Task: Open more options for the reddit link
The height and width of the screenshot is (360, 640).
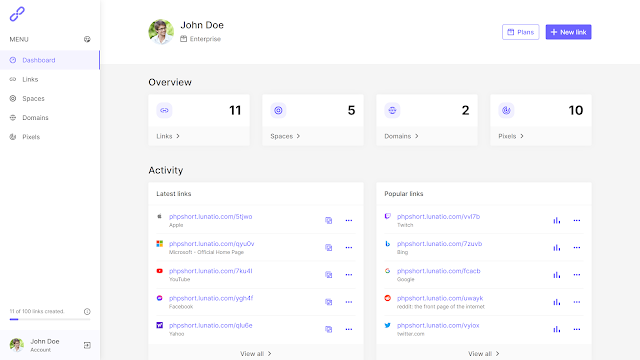Action: point(577,302)
